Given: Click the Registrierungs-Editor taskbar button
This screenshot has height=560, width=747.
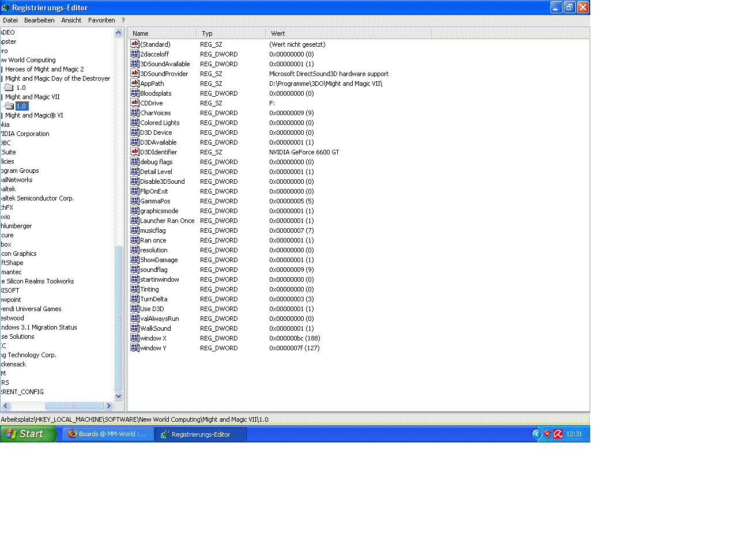Looking at the screenshot, I should tap(201, 434).
